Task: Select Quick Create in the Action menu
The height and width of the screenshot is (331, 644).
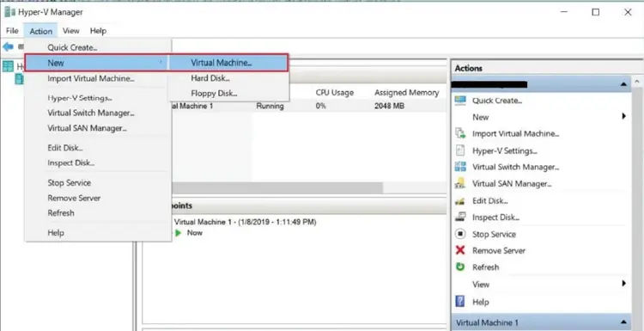Action: click(x=98, y=47)
